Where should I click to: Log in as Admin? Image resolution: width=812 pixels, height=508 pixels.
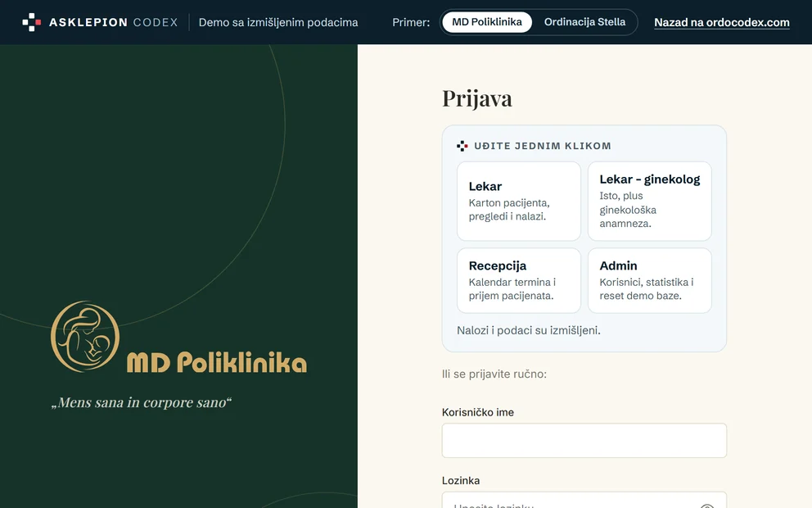pos(649,280)
